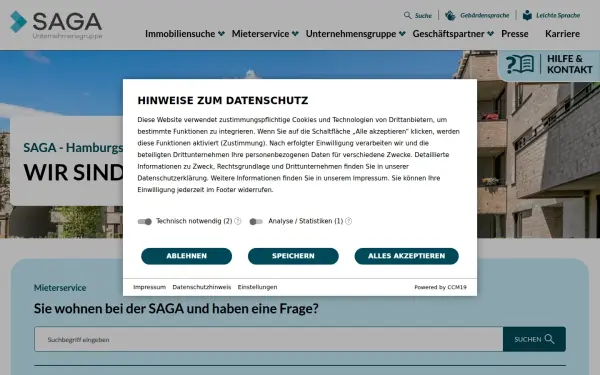Click help icon next to Analyse / Statistiken

tap(348, 221)
